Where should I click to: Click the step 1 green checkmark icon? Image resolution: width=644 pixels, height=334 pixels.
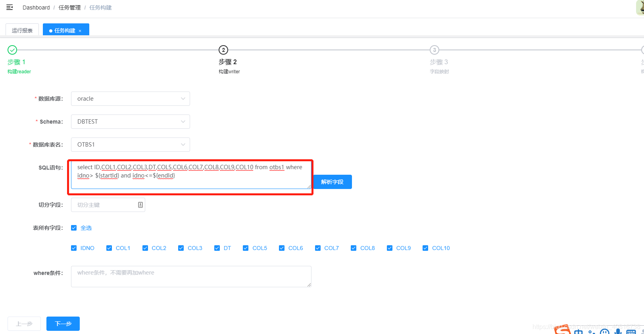tap(12, 50)
